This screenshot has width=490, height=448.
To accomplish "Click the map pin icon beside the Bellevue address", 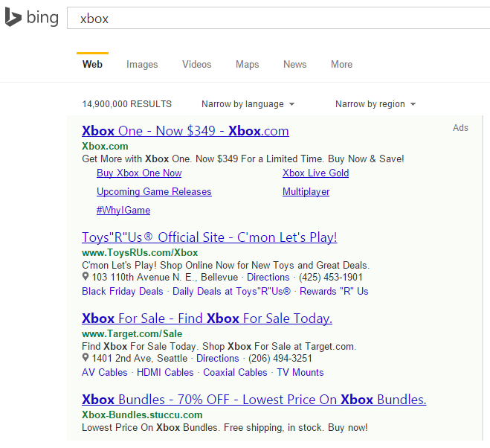I will pos(86,277).
